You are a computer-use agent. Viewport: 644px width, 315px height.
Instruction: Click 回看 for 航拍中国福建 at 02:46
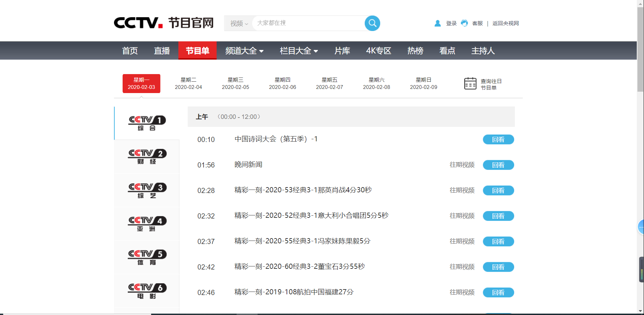pyautogui.click(x=498, y=293)
